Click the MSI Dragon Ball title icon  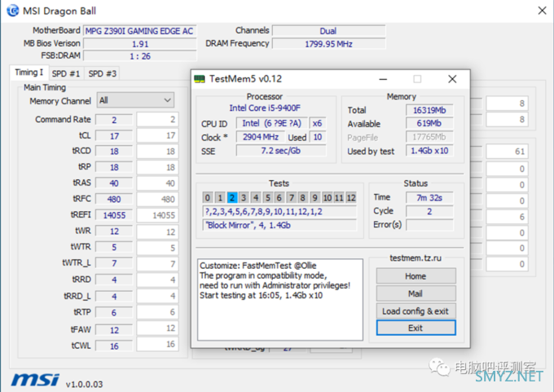pyautogui.click(x=13, y=11)
